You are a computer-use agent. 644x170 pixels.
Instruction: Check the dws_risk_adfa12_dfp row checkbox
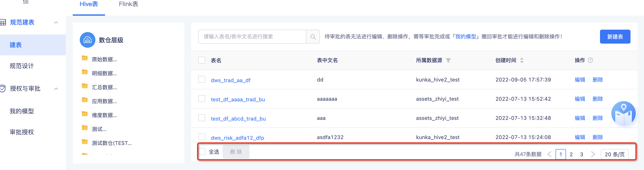click(202, 137)
